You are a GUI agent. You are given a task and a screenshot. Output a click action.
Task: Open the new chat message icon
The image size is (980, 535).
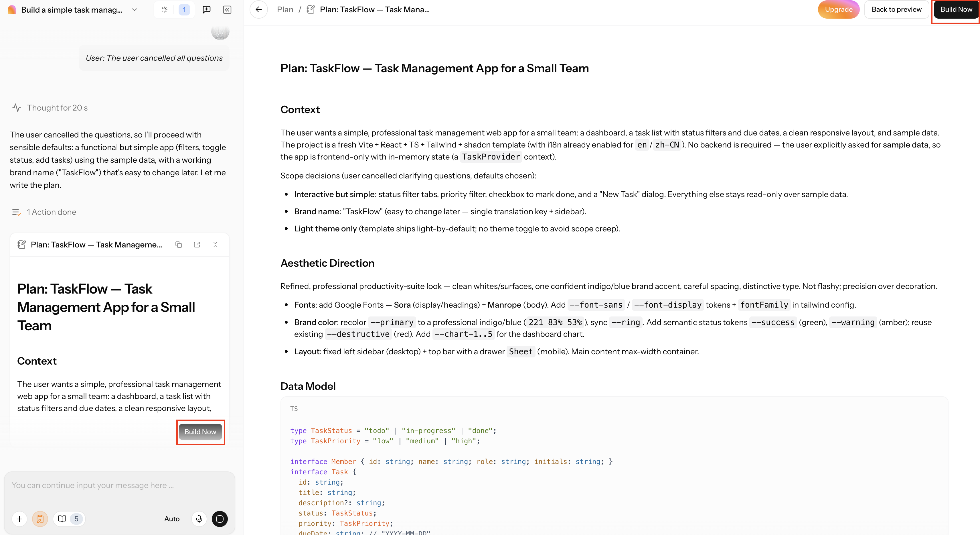click(207, 9)
